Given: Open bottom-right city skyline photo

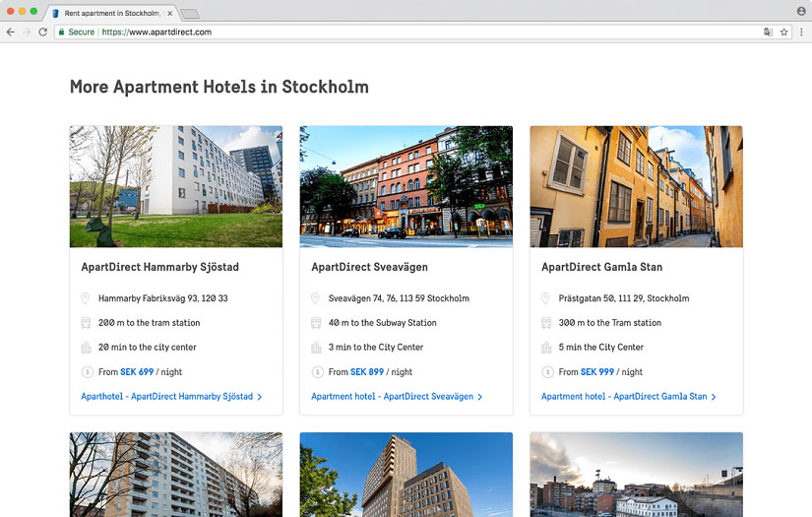Looking at the screenshot, I should tap(637, 475).
